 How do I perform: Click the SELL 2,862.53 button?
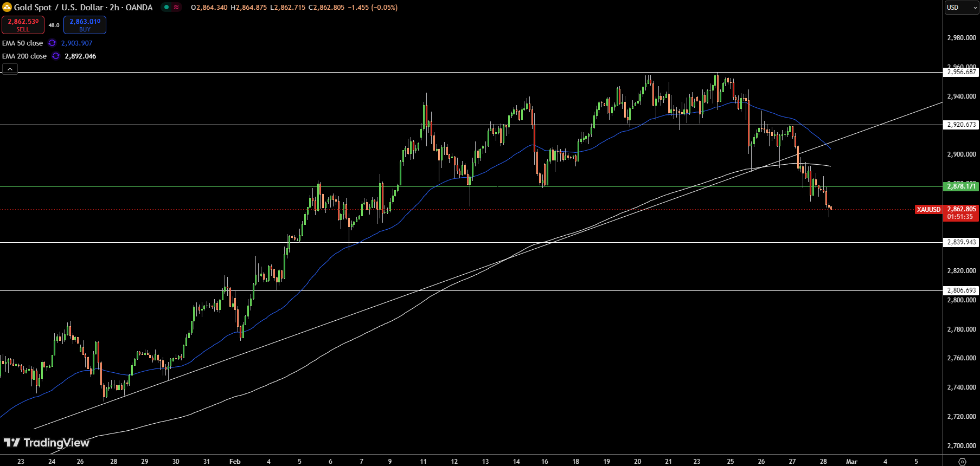[x=23, y=25]
